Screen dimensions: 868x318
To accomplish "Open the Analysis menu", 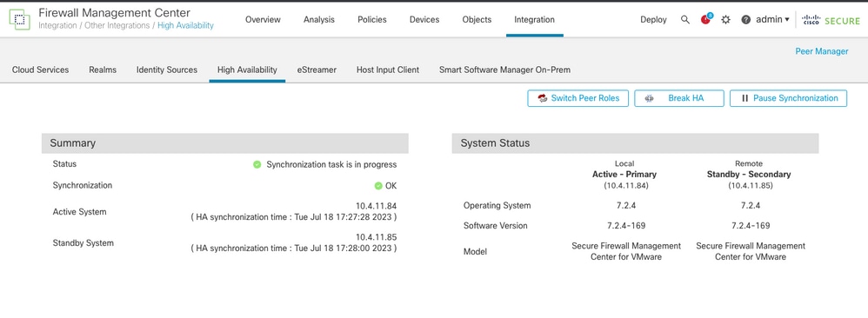I will [319, 19].
